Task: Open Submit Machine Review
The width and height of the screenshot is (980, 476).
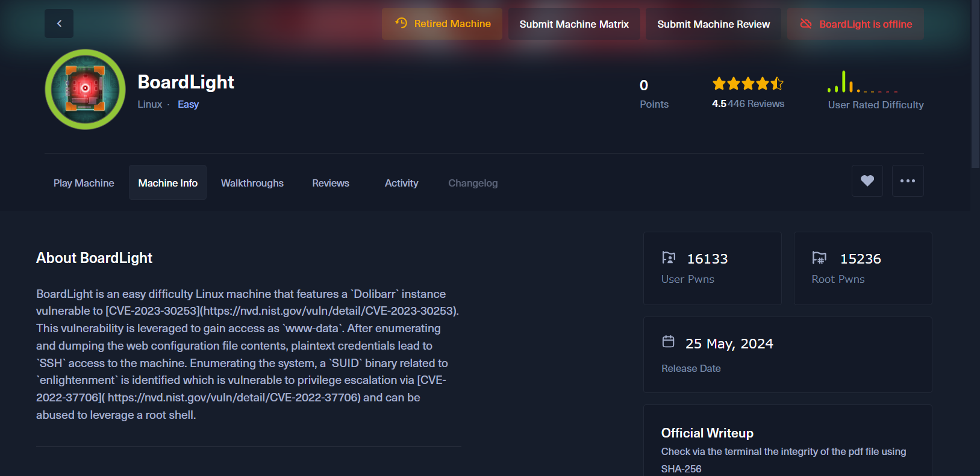Action: point(713,24)
